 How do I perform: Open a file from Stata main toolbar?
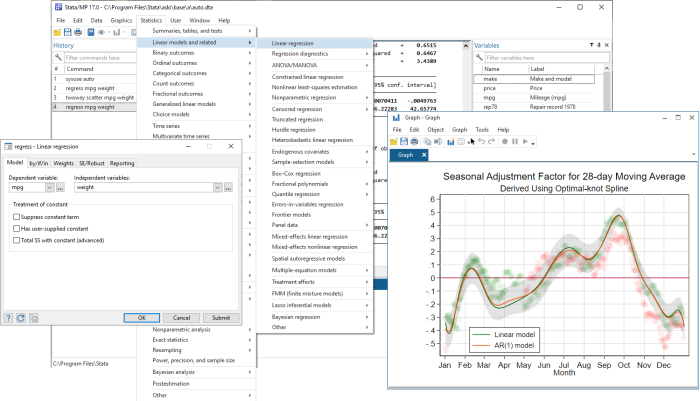click(57, 32)
